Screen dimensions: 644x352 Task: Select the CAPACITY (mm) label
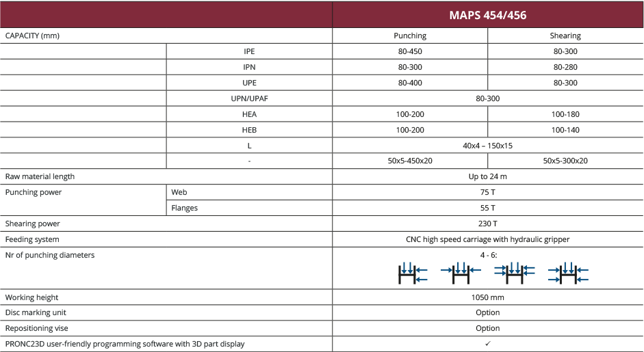click(32, 36)
